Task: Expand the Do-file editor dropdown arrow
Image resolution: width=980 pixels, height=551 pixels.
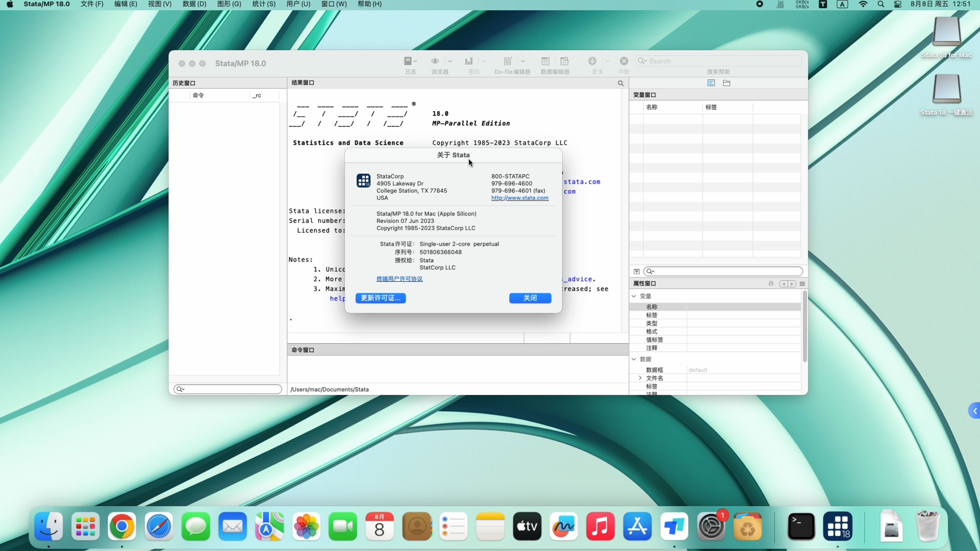Action: pyautogui.click(x=523, y=61)
